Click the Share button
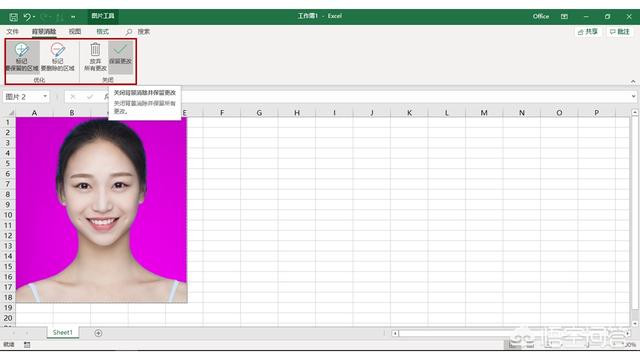The width and height of the screenshot is (640, 360). (588, 31)
